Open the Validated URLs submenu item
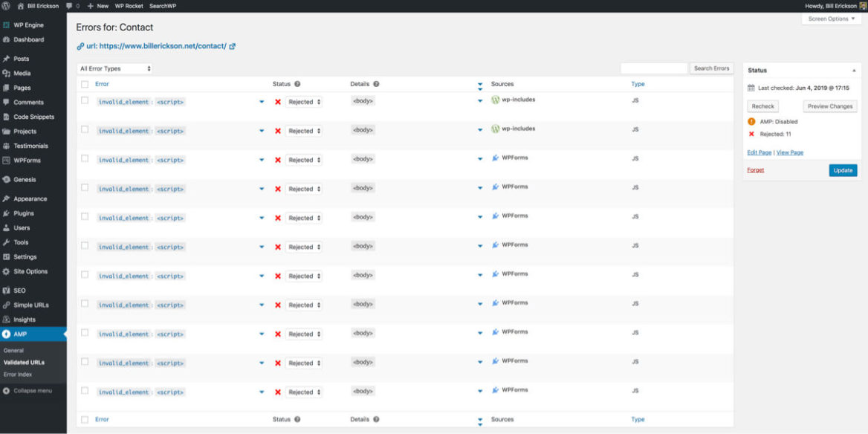 click(24, 363)
